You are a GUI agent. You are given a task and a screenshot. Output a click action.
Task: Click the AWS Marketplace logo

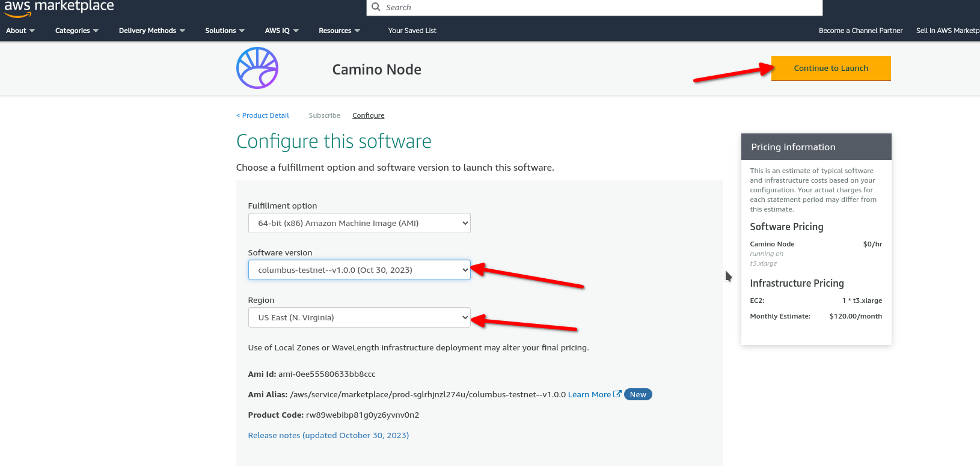(59, 8)
